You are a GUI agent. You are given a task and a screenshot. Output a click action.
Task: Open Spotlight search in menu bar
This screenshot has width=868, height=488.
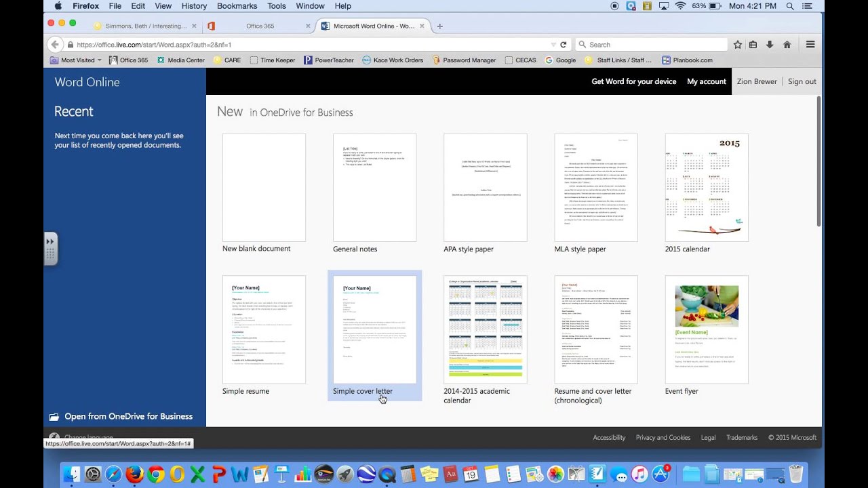coord(790,6)
